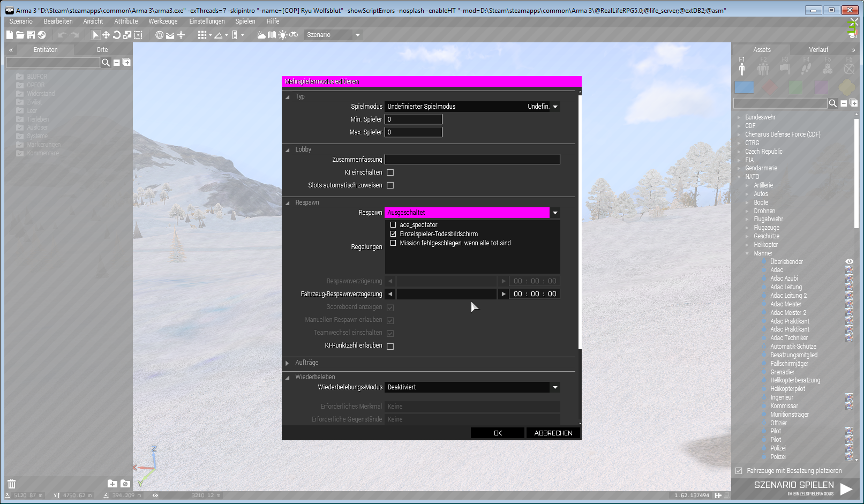Image resolution: width=864 pixels, height=504 pixels.
Task: Click the Steam Workshop publish icon
Action: [42, 35]
